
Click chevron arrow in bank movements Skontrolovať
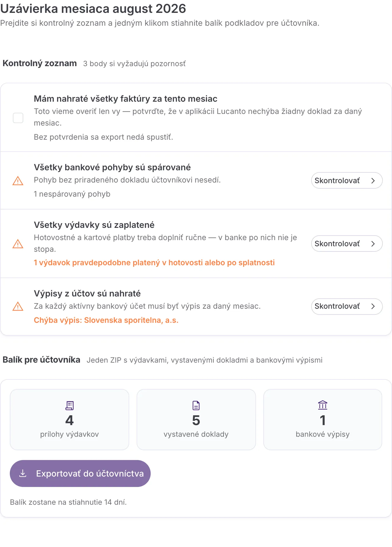[x=373, y=181]
